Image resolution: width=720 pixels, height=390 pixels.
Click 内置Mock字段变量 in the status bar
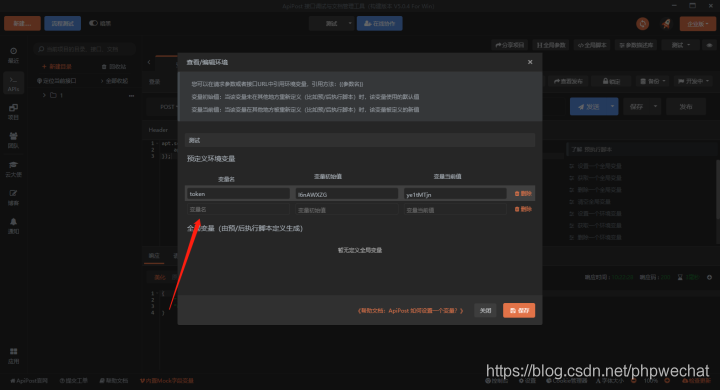click(167, 381)
